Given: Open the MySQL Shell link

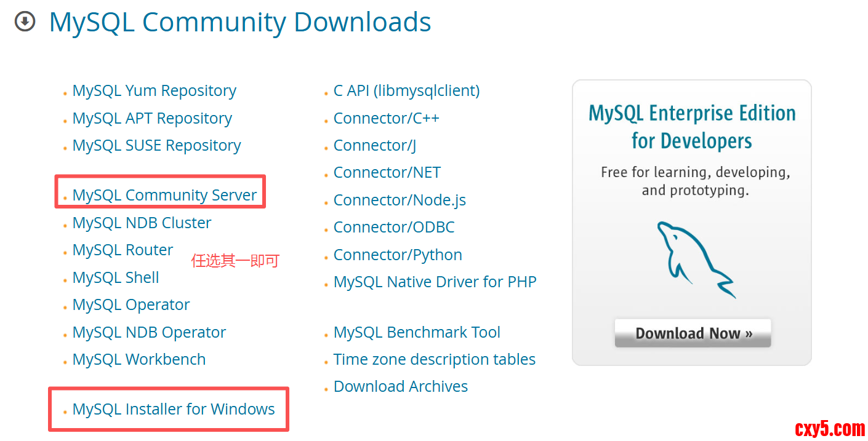Looking at the screenshot, I should click(116, 277).
